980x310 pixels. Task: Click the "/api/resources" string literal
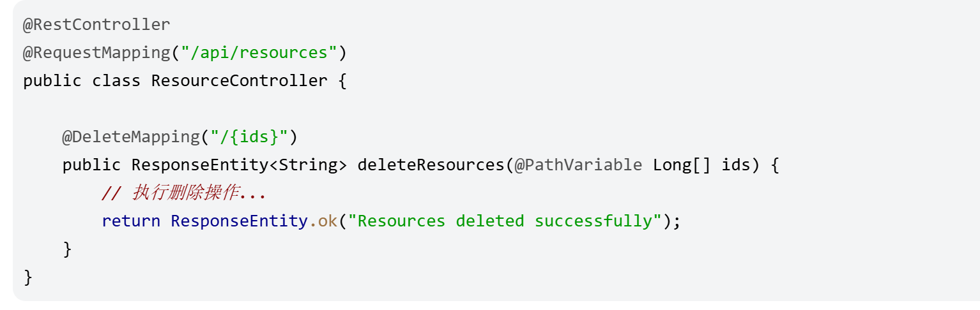(x=259, y=53)
